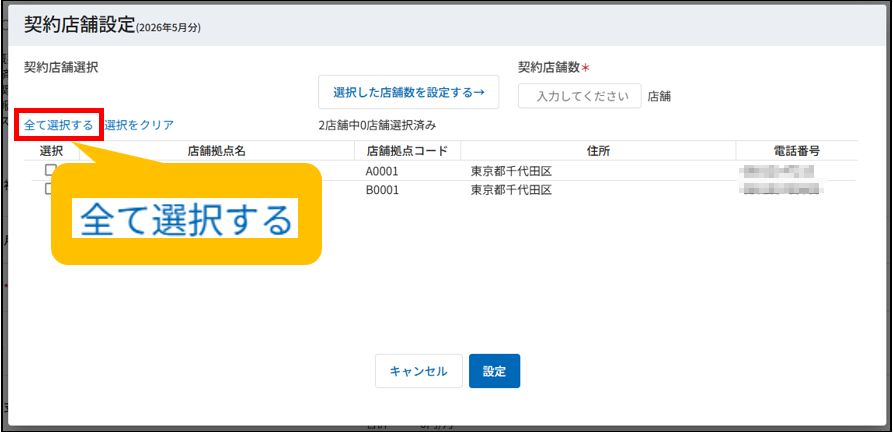
Task: Click the blurred phone number in first row
Action: (x=778, y=171)
